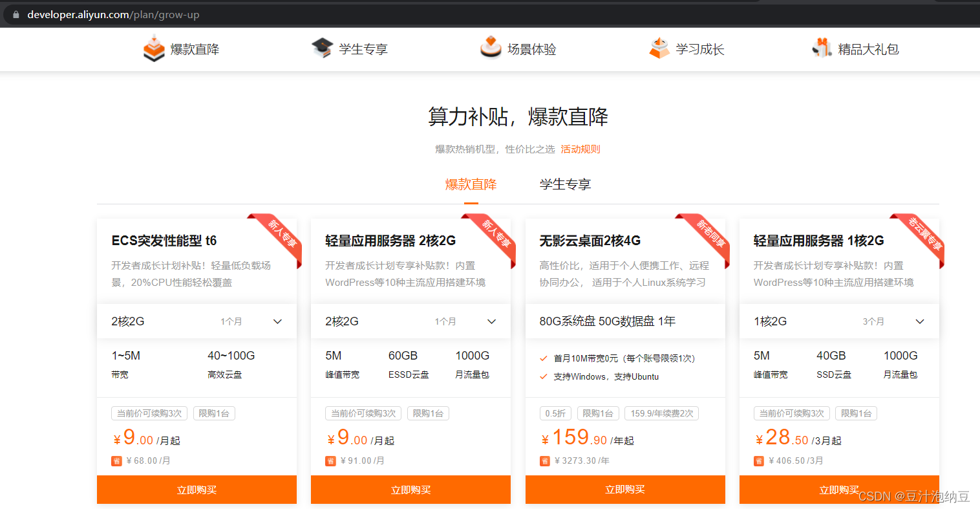This screenshot has width=980, height=509.
Task: Click the 省 icon beside ¥91.00/月
Action: click(330, 461)
